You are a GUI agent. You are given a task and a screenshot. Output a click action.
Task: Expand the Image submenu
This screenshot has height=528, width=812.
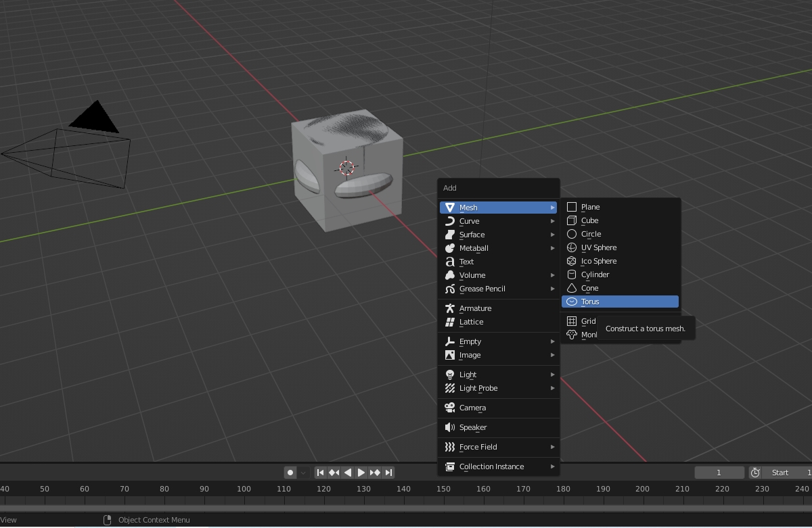(x=498, y=355)
